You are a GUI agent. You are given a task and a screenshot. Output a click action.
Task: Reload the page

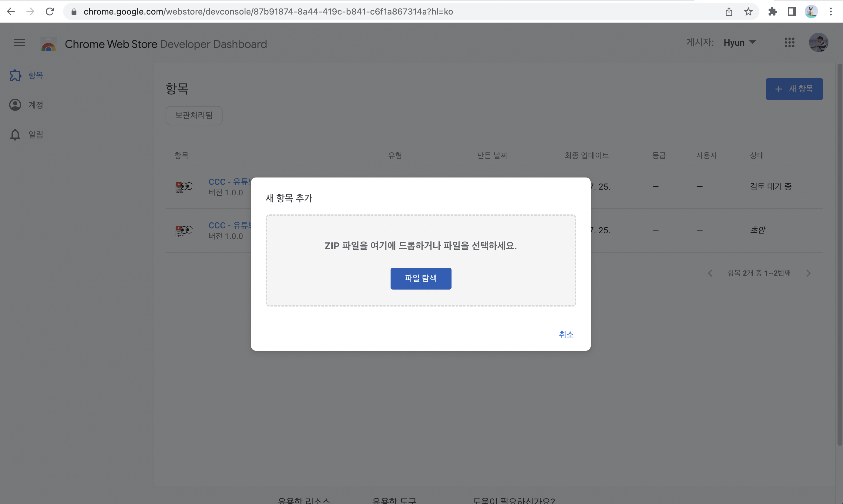tap(50, 12)
